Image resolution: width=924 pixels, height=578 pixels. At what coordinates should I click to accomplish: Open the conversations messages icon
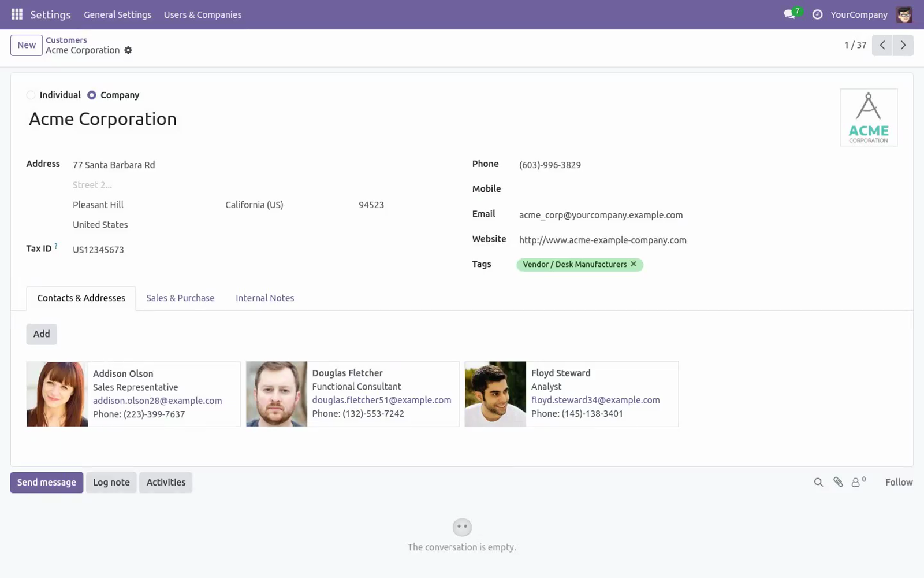click(789, 14)
